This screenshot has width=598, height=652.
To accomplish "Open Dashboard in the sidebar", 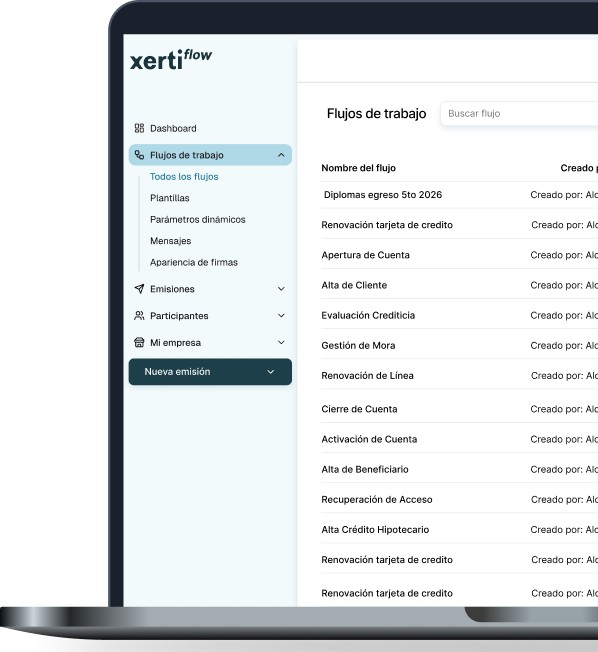I will [173, 128].
